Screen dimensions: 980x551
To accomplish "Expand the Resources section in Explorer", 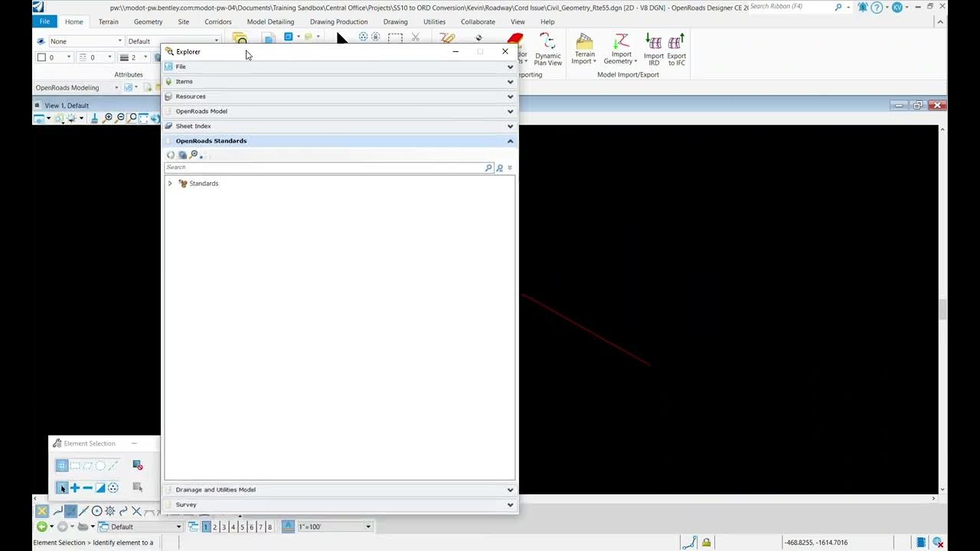I will (x=510, y=96).
